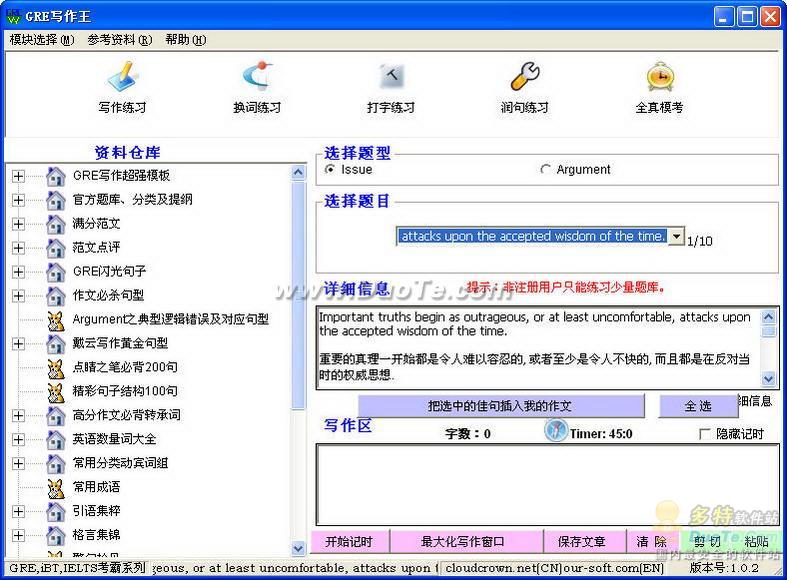This screenshot has height=580, width=787.
Task: Expand the GRE闪光句子 tree node
Action: pyautogui.click(x=18, y=272)
